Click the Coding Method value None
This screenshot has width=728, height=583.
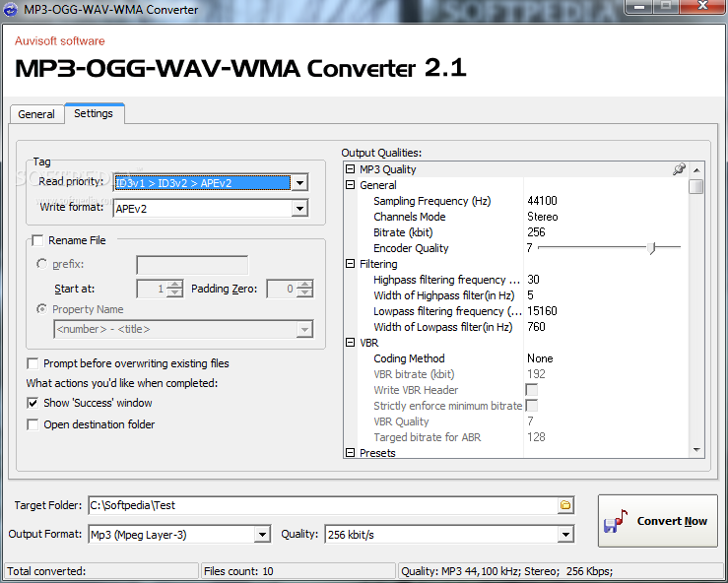point(540,358)
